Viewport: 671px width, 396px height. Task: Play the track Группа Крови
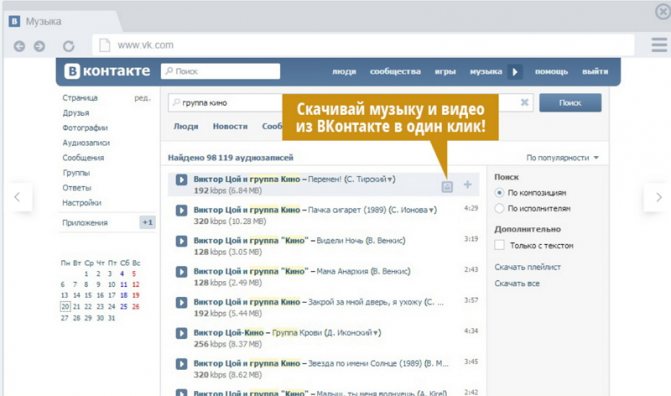tap(181, 333)
